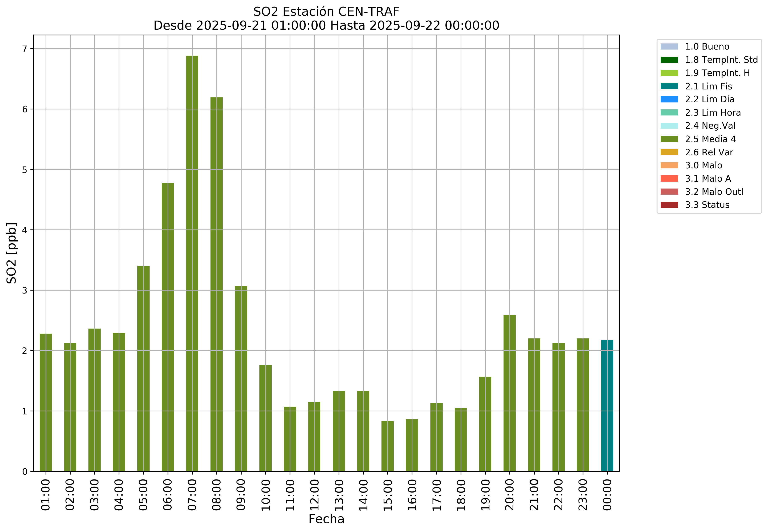Viewport: 768px width, 532px height.
Task: Click the teal bar at 00:00
Action: [x=607, y=405]
